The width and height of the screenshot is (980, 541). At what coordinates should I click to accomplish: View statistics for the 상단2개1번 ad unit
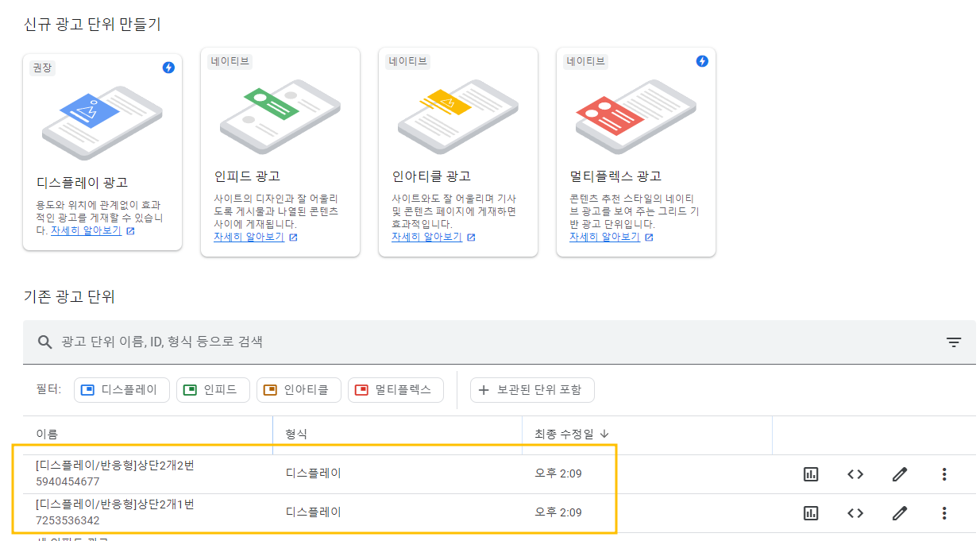click(810, 512)
